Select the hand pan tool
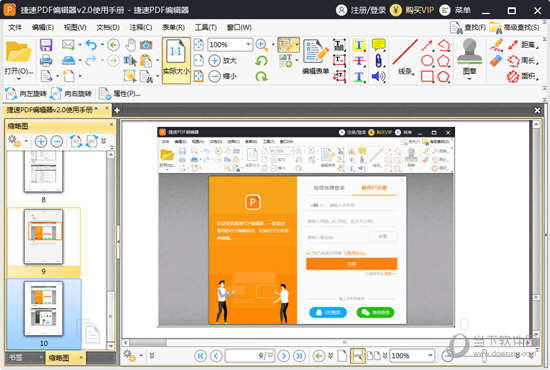Screen dimensions: 550x370 click(130, 45)
